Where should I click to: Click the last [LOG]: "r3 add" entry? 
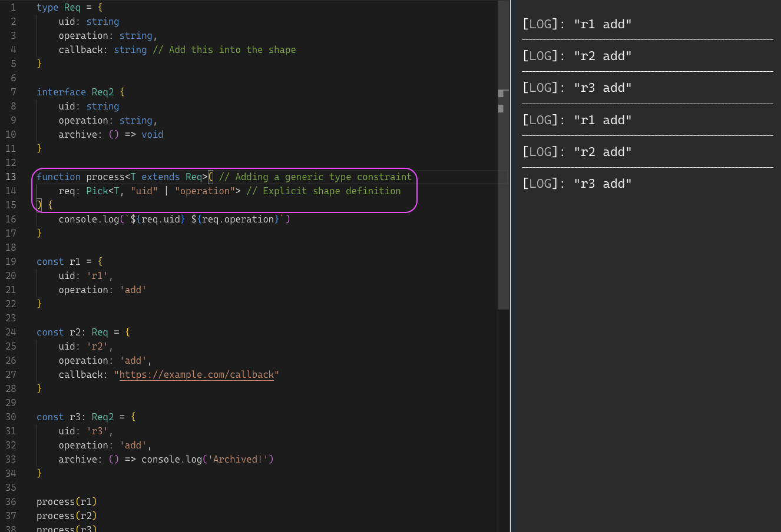(x=577, y=184)
